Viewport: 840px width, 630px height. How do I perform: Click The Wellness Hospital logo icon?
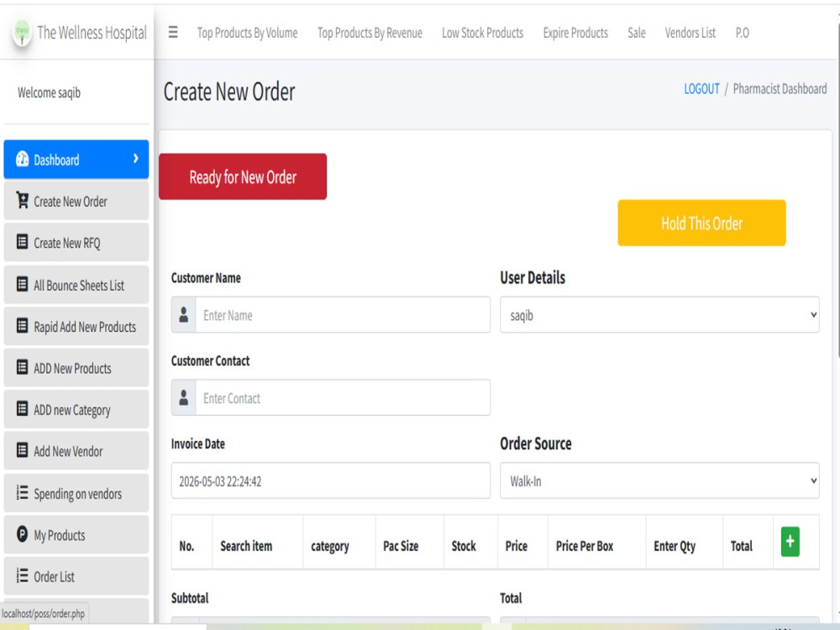(22, 33)
